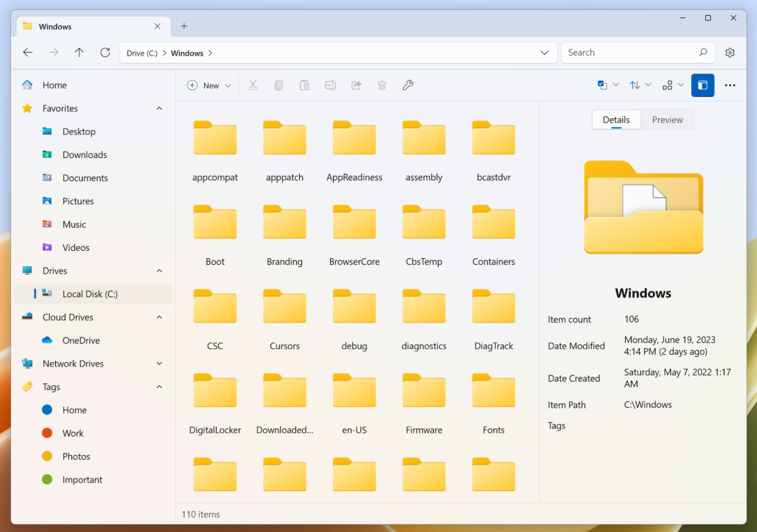757x532 pixels.
Task: Open Downloads in Favorites
Action: [x=93, y=155]
